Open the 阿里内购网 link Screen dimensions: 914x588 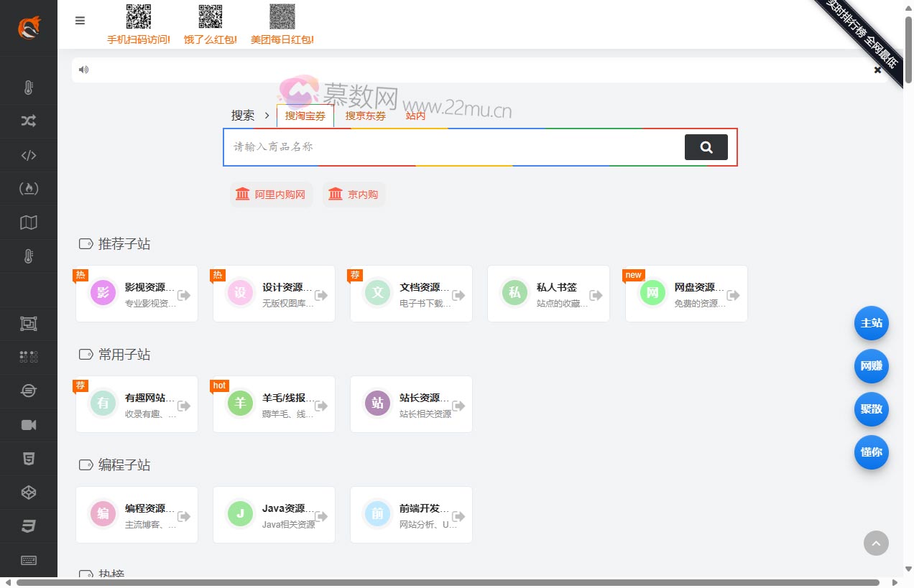pos(271,194)
